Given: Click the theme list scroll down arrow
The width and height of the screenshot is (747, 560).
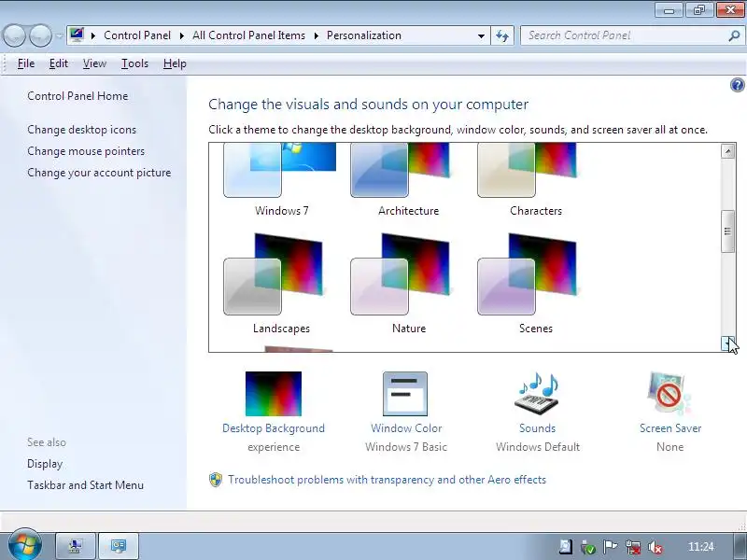Looking at the screenshot, I should (x=727, y=343).
